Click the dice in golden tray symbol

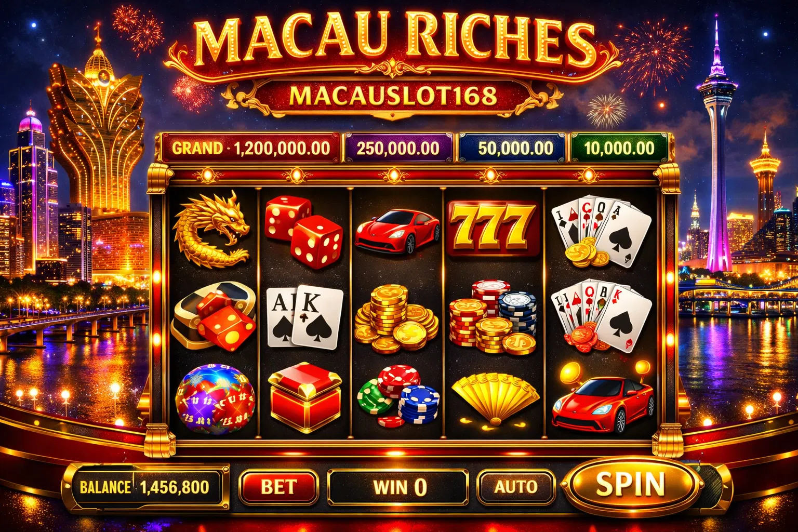(x=215, y=315)
